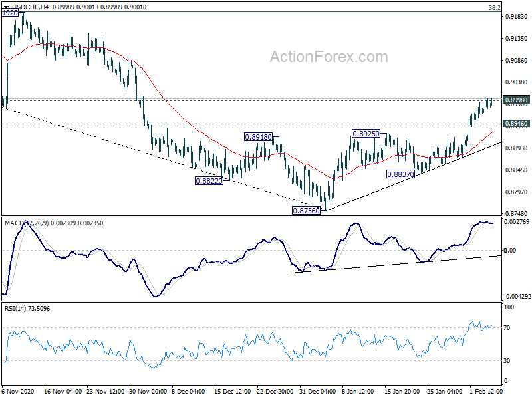Viewport: 532px width, 399px height.
Task: Click the MACD -0.004292 scale value
Action: click(x=517, y=297)
